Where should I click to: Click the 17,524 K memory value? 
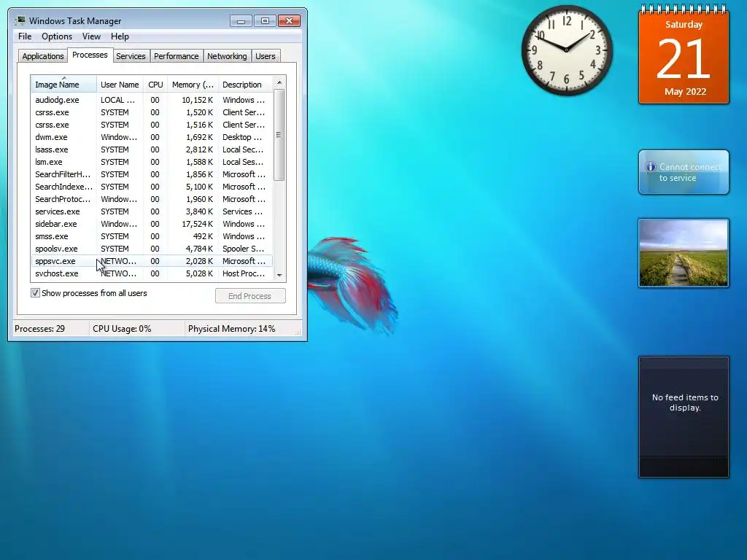[x=197, y=224]
